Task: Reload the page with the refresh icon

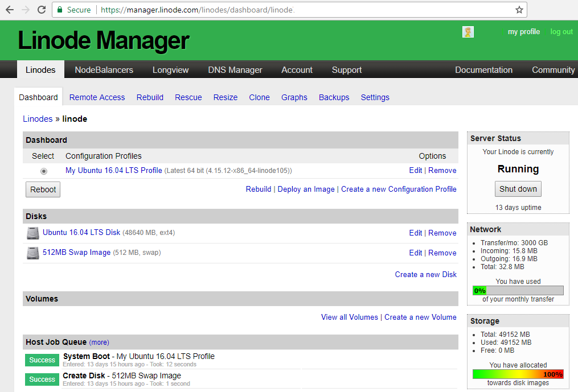Action: [42, 10]
